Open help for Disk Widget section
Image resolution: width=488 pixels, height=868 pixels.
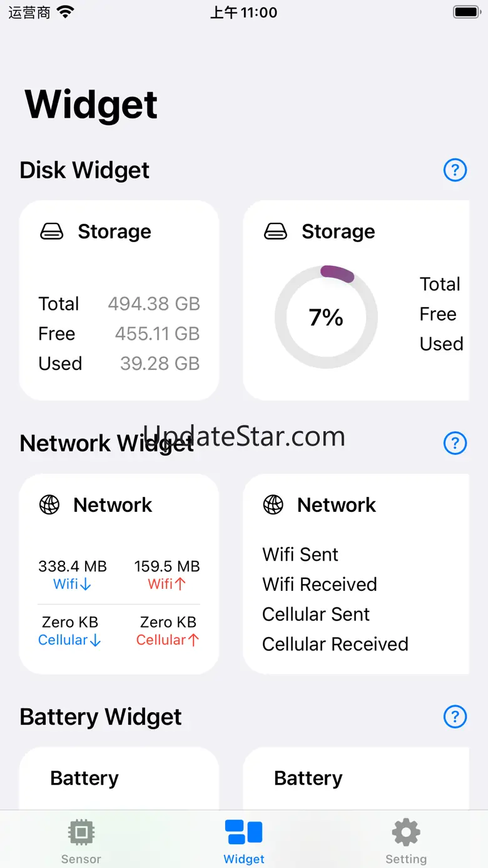(x=455, y=170)
